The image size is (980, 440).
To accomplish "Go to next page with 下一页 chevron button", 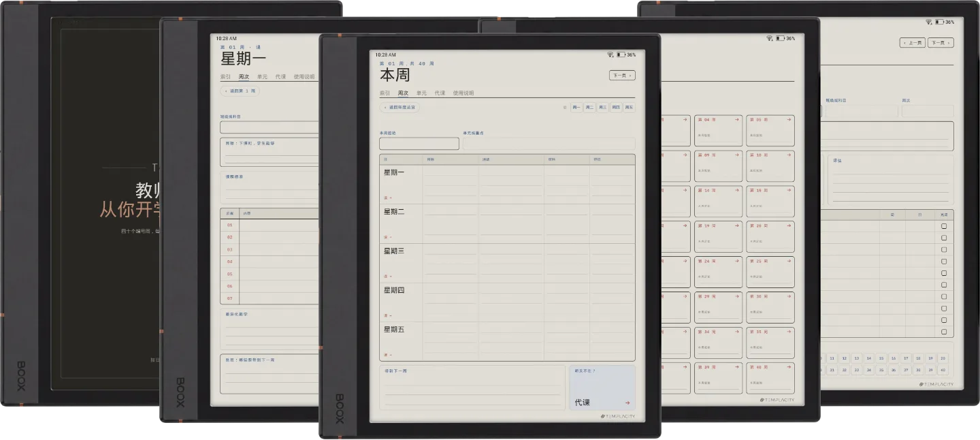I will click(x=622, y=76).
